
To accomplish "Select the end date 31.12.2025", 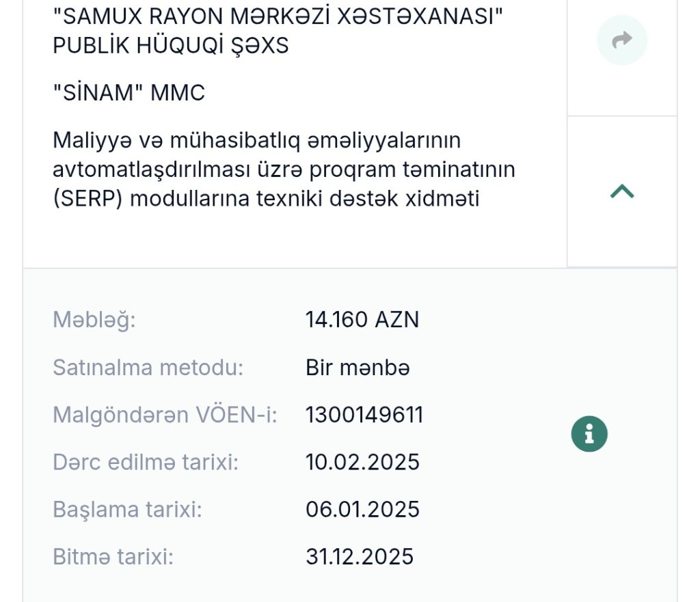I will coord(360,557).
